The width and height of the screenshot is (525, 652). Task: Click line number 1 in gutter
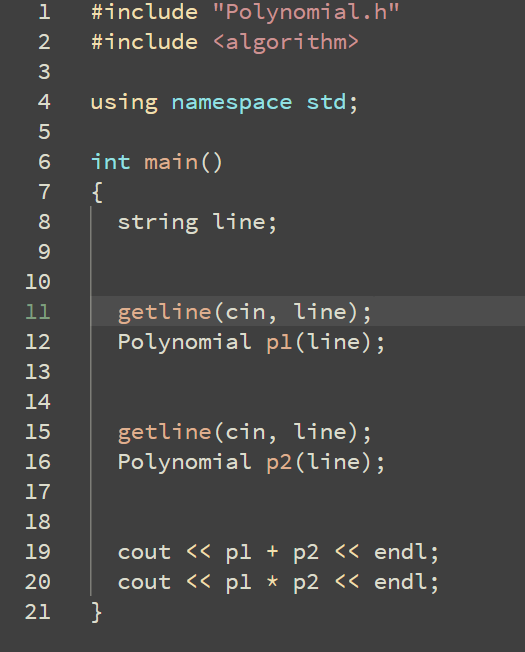pyautogui.click(x=44, y=12)
